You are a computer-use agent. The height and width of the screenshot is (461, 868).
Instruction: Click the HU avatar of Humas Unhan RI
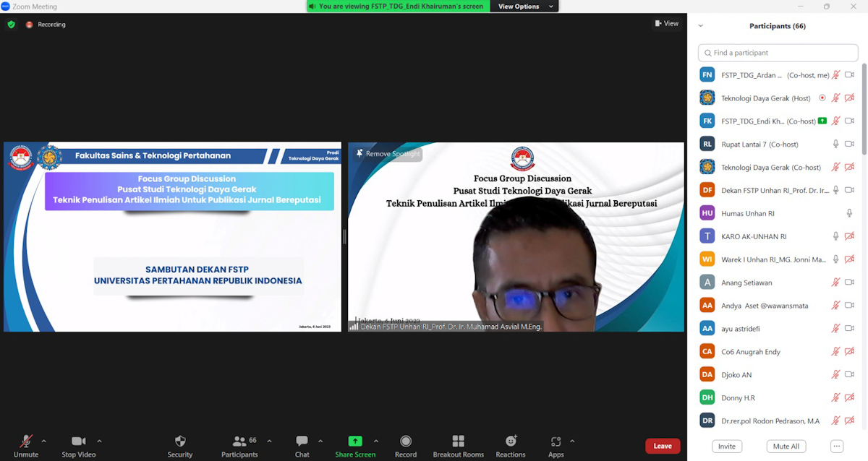pos(707,213)
